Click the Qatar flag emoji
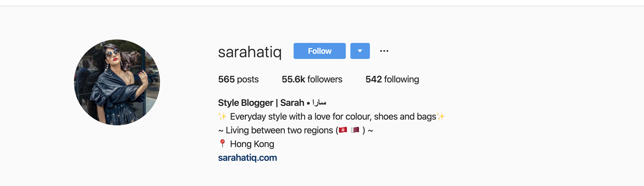Viewport: 644px width, 186px height. pos(355,130)
